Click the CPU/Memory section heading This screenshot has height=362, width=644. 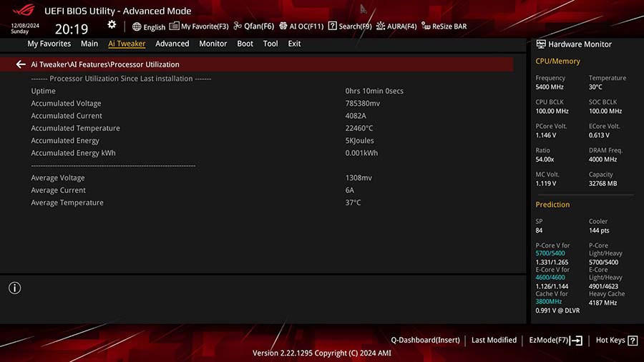(557, 61)
